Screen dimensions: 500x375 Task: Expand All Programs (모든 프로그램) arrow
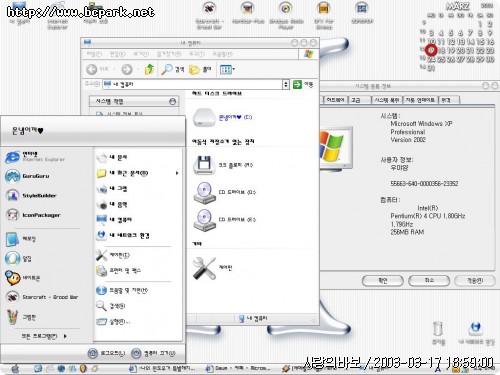pos(65,336)
